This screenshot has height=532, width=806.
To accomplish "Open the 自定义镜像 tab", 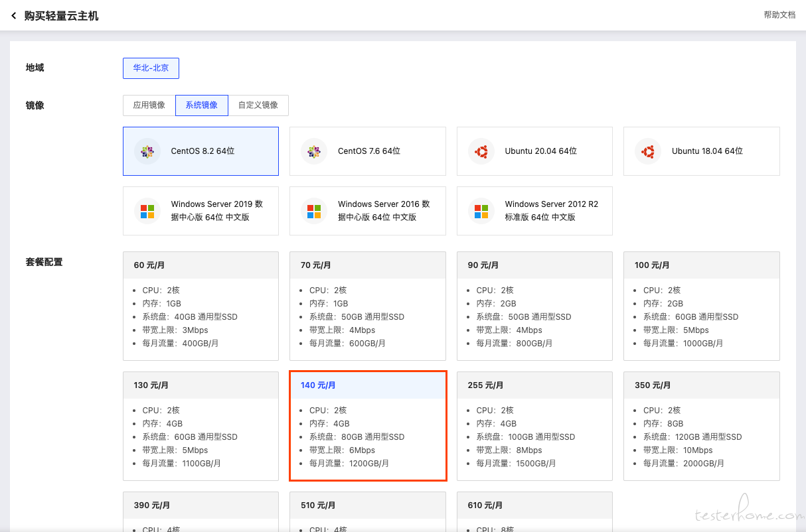I will [258, 105].
